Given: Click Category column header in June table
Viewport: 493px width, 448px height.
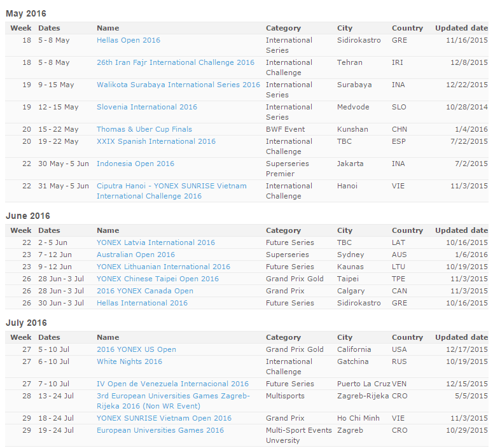Looking at the screenshot, I should pyautogui.click(x=283, y=230).
